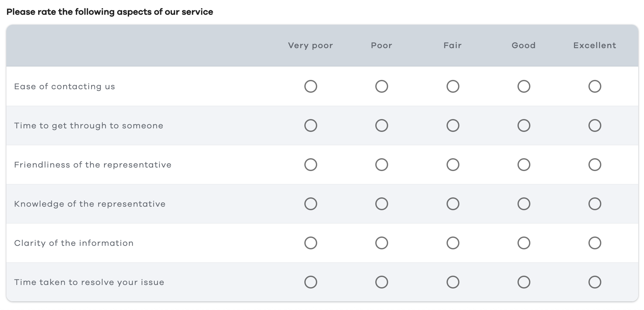
Task: Select Poor for Knowledge of the representative
Action: point(381,204)
